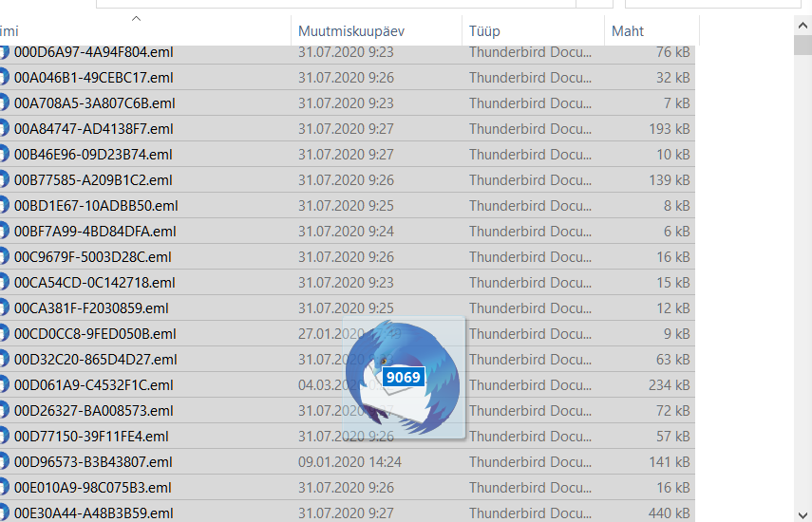Image resolution: width=812 pixels, height=522 pixels.
Task: Select file 00A708A5-3A807C6B.eml
Action: [x=95, y=103]
